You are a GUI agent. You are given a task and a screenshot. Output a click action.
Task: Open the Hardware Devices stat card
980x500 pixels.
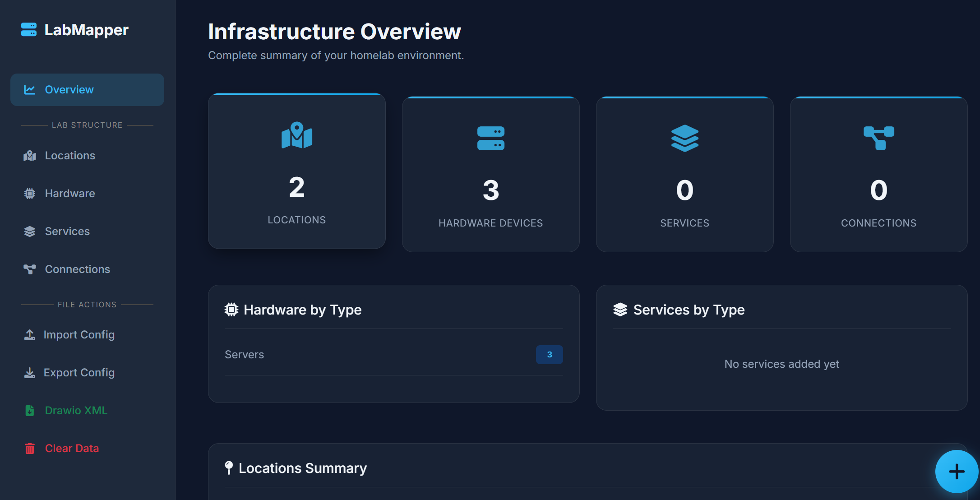pos(490,175)
